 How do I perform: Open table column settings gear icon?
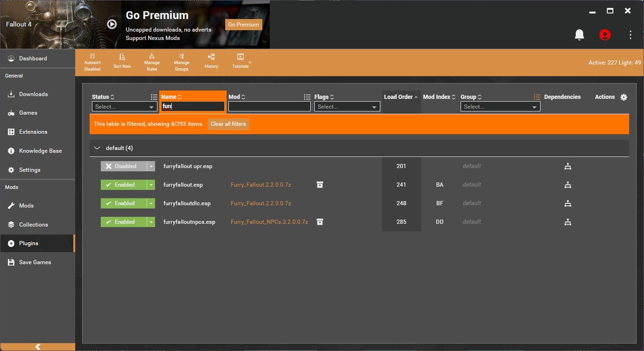624,97
